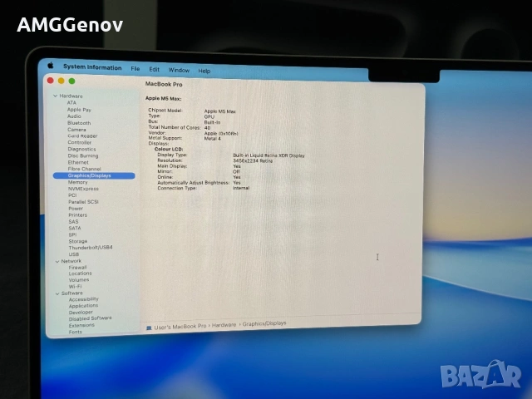Select Graphics/Displays in the sidebar
The image size is (532, 399).
pyautogui.click(x=94, y=175)
